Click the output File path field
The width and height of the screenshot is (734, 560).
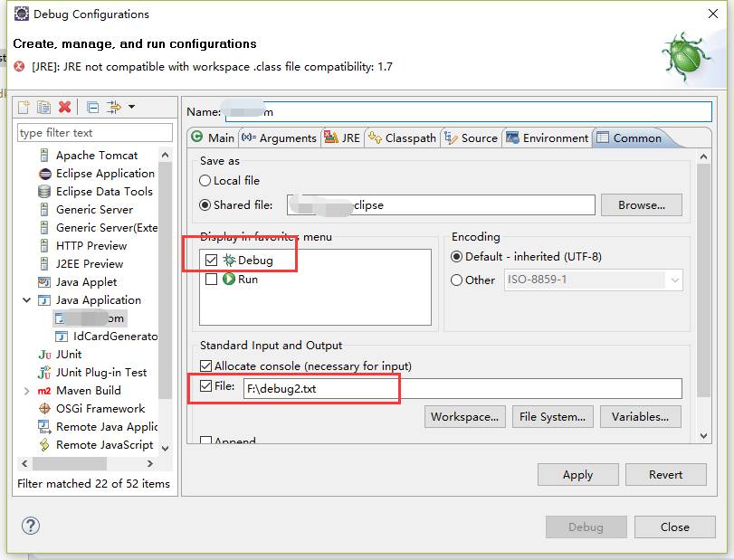(462, 389)
